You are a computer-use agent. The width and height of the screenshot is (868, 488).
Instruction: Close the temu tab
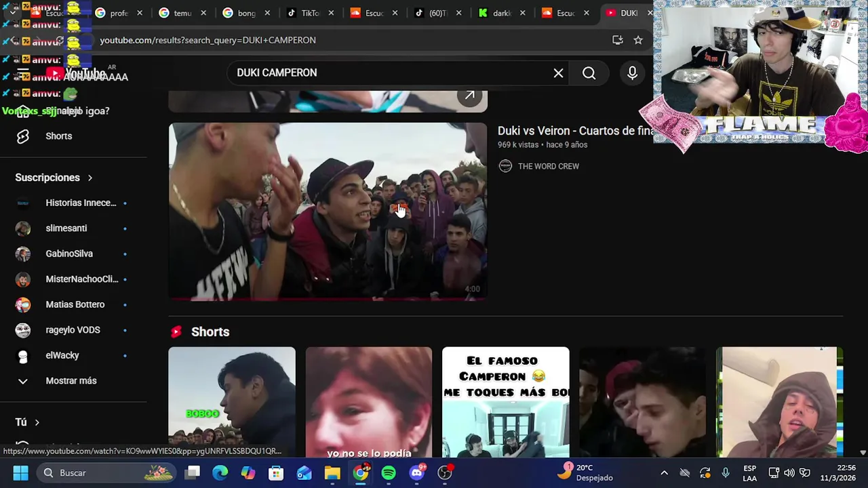click(203, 13)
